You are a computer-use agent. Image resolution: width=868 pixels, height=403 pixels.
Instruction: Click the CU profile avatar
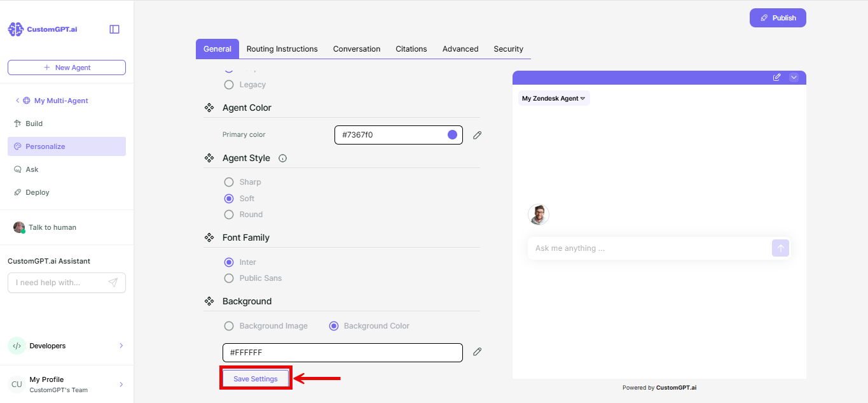point(17,385)
